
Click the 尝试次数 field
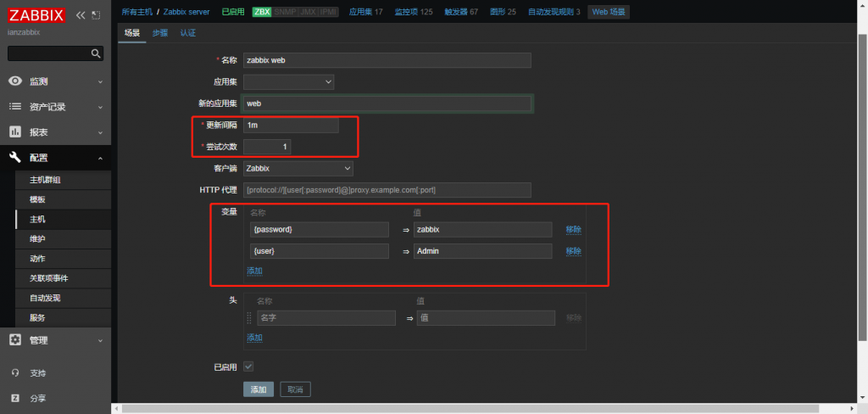click(x=267, y=147)
